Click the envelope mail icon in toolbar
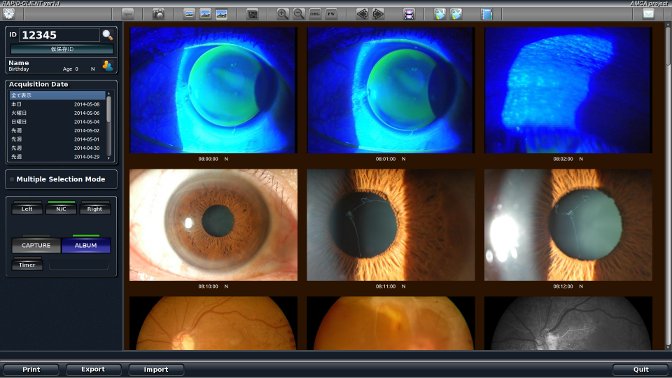This screenshot has height=378, width=672. click(648, 14)
